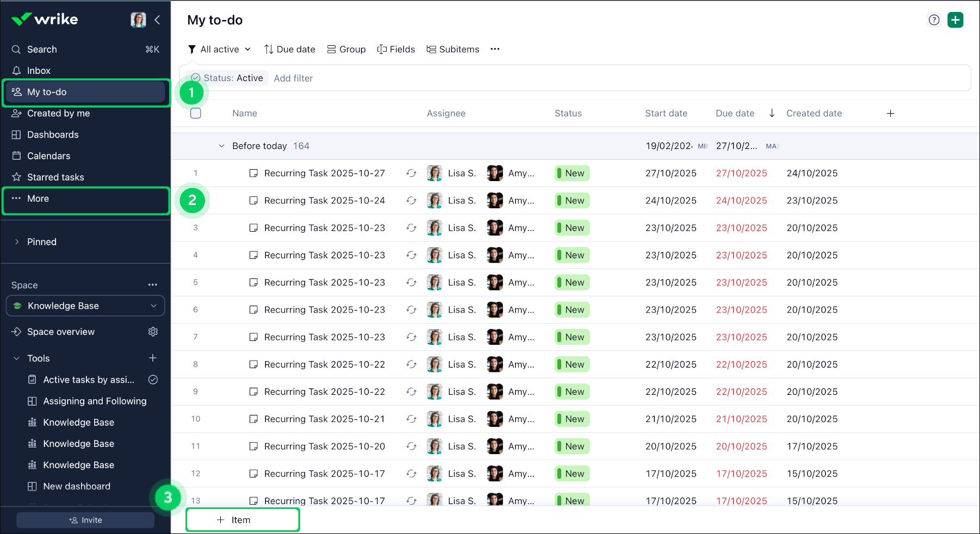Click the Add filter link
The image size is (980, 534).
[293, 78]
